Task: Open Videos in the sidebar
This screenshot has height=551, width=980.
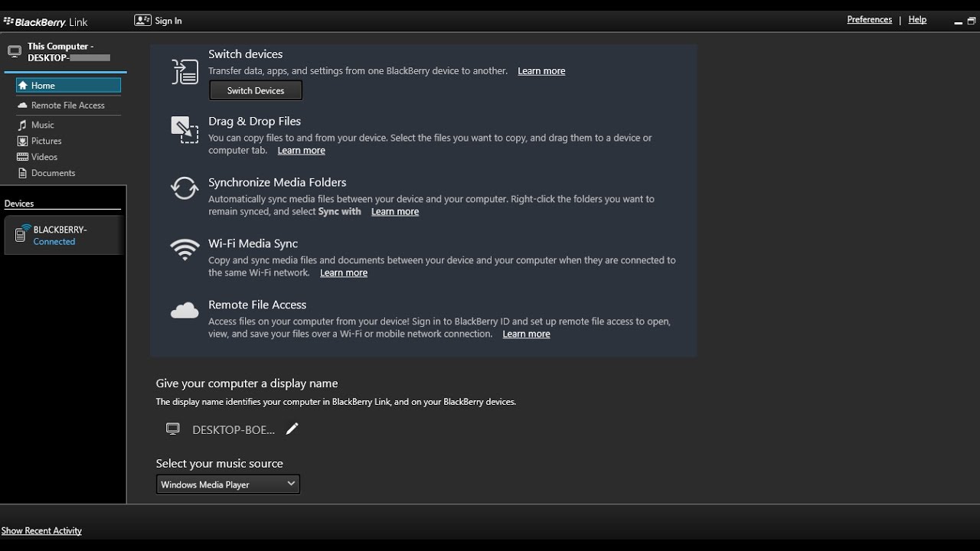Action: (44, 157)
